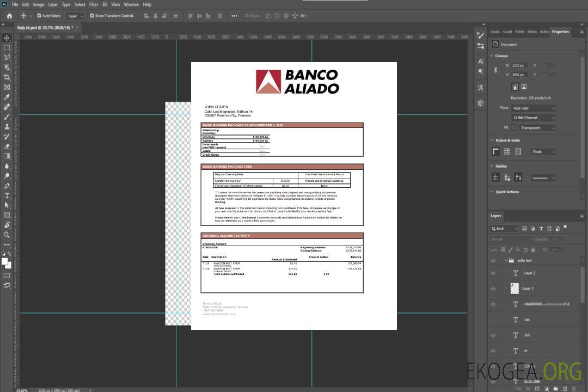Image resolution: width=588 pixels, height=392 pixels.
Task: Open the Properties panel flyout menu
Action: [x=581, y=32]
